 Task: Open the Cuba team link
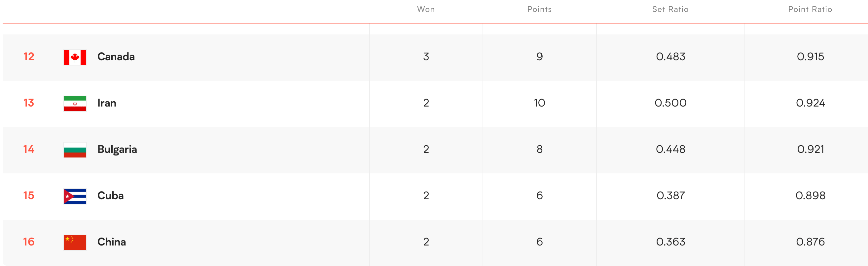tap(111, 196)
